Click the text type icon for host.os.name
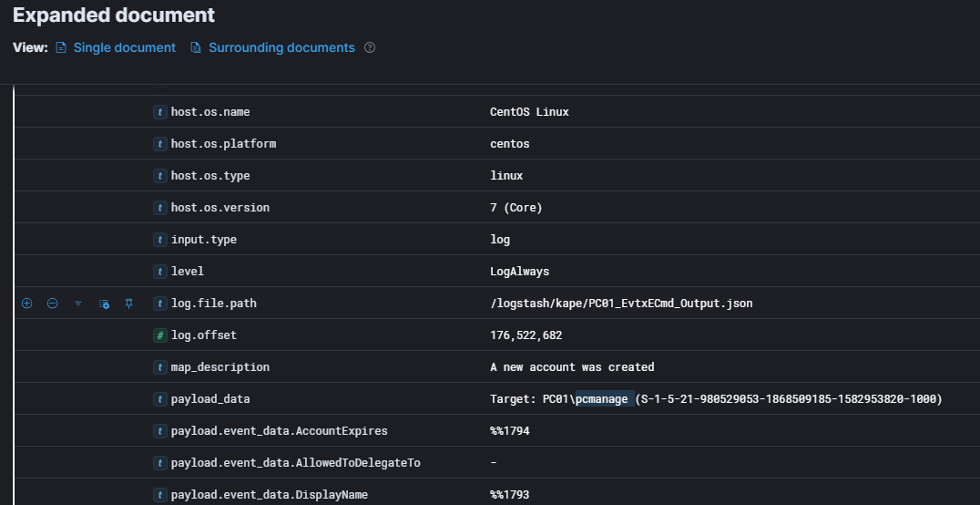 pyautogui.click(x=160, y=112)
